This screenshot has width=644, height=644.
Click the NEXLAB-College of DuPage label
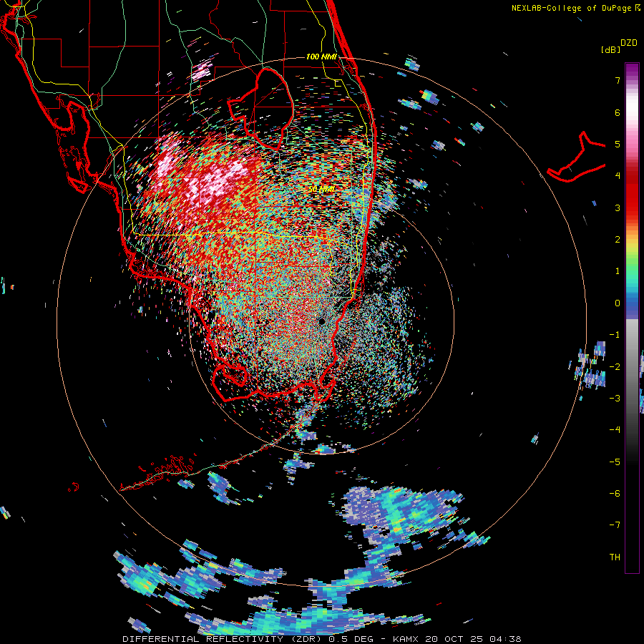[x=572, y=8]
